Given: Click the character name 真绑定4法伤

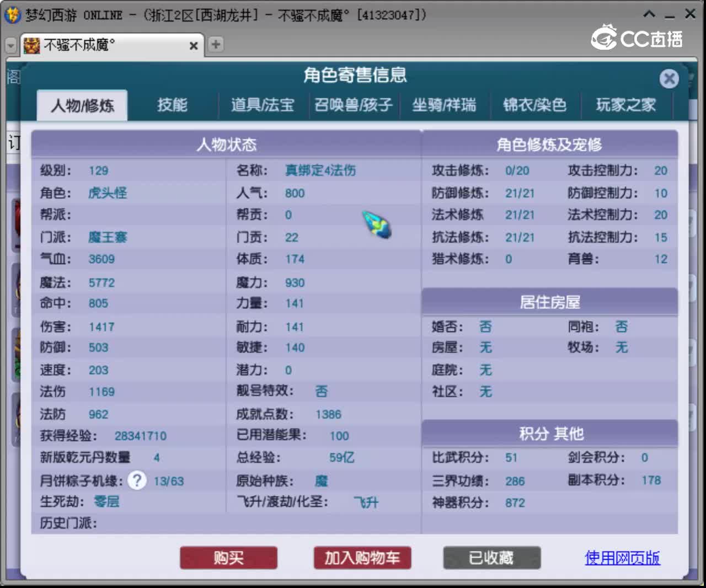Looking at the screenshot, I should (320, 170).
